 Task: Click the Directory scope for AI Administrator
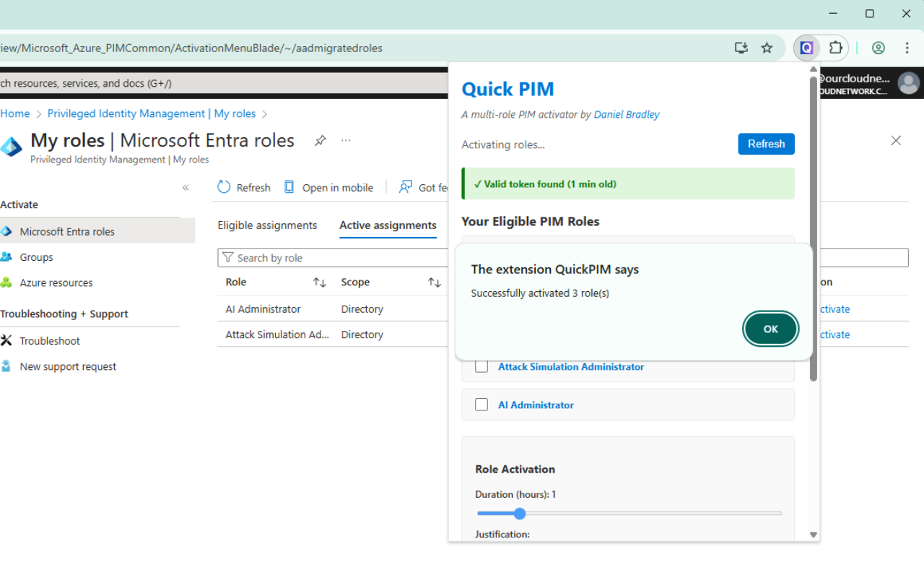[362, 309]
